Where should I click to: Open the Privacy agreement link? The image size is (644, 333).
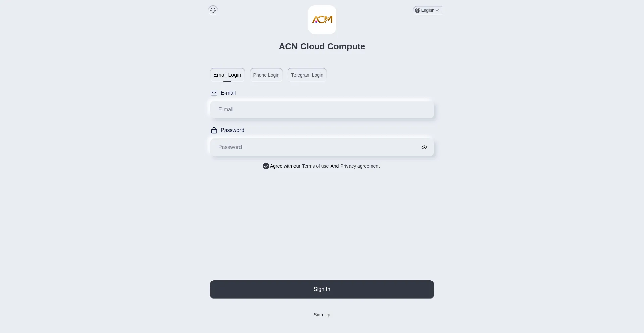pyautogui.click(x=360, y=166)
